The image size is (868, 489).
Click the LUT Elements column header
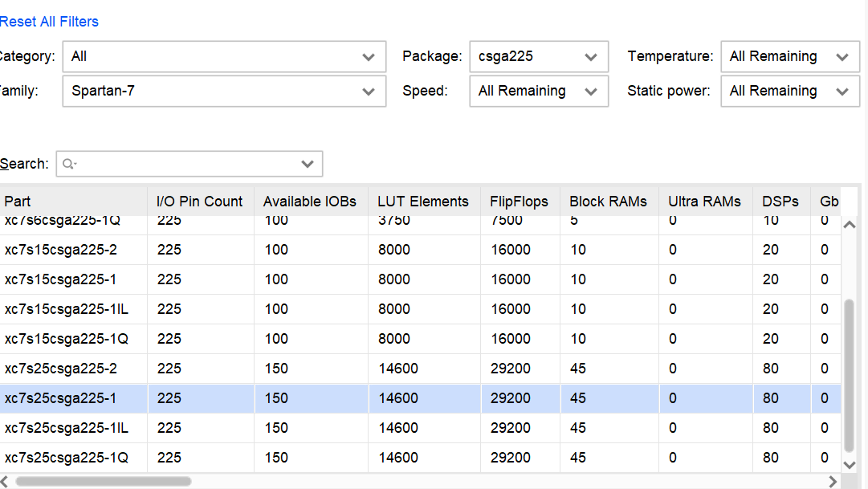click(x=422, y=202)
